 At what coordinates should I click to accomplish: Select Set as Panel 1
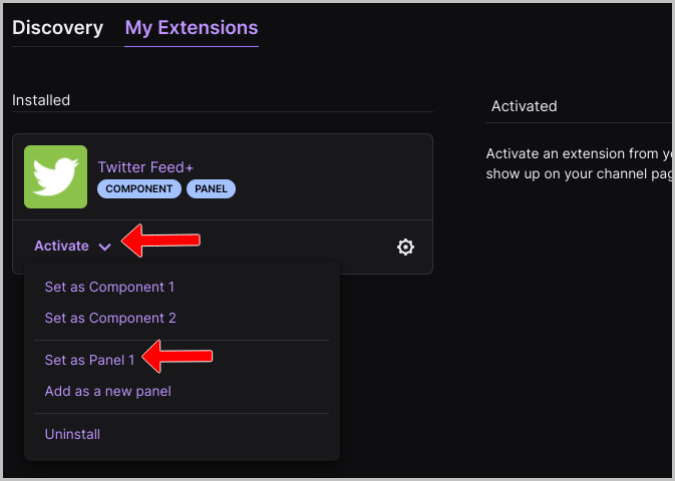pyautogui.click(x=90, y=360)
